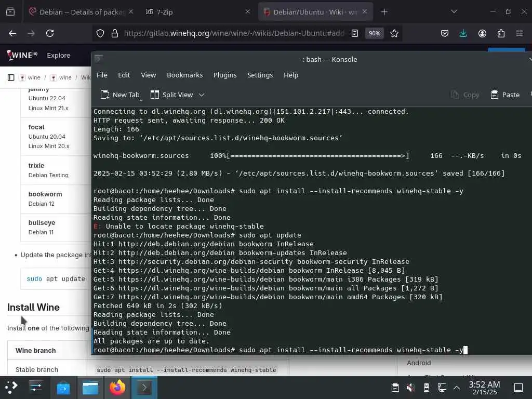Viewport: 532px width, 399px height.
Task: Open KDE application launcher
Action: [x=11, y=387]
